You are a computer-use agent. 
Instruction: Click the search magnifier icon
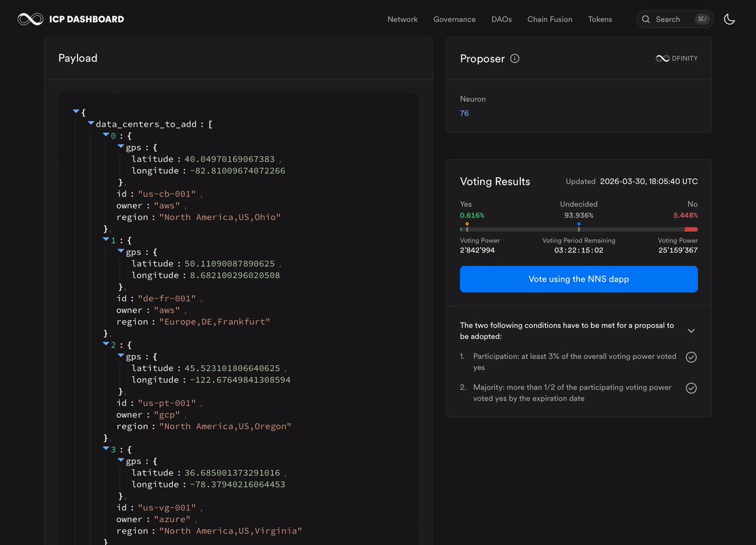pos(646,20)
